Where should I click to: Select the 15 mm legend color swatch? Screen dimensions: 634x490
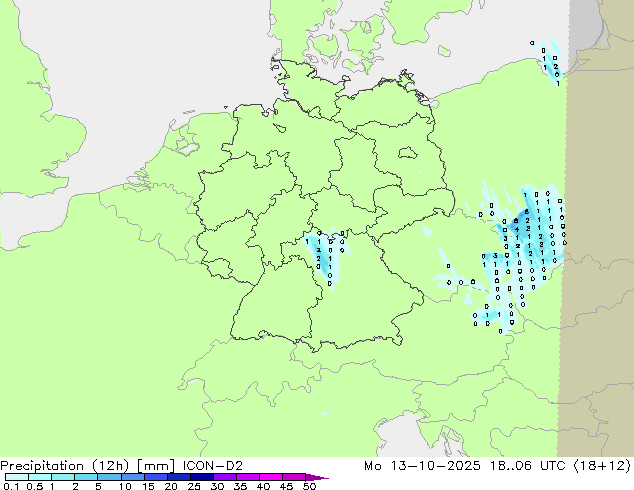(155, 477)
